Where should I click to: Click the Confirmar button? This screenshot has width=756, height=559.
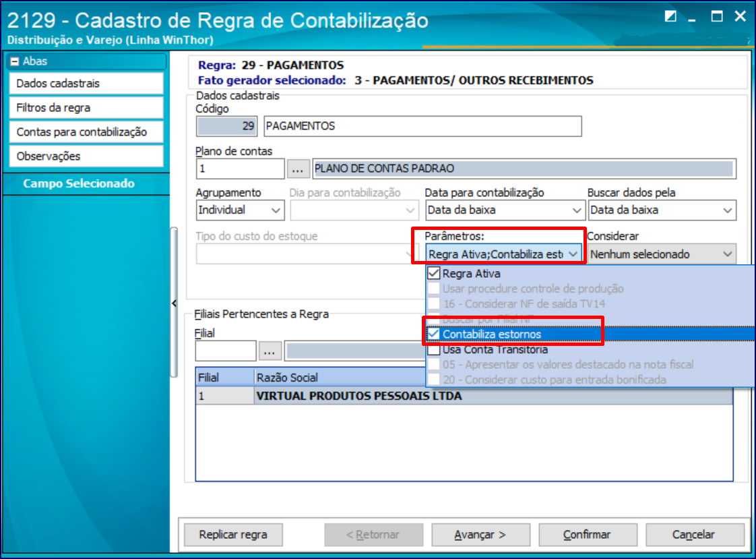pyautogui.click(x=588, y=535)
